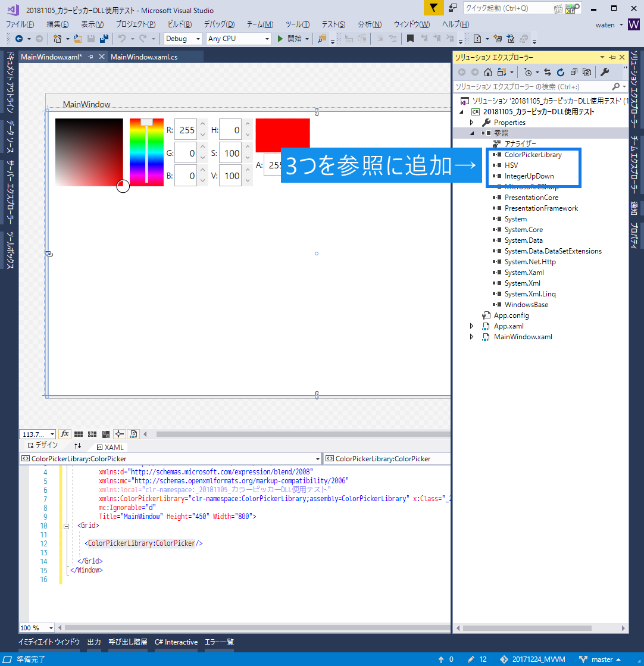The image size is (644, 666).
Task: Click the waten account name
Action: [605, 25]
